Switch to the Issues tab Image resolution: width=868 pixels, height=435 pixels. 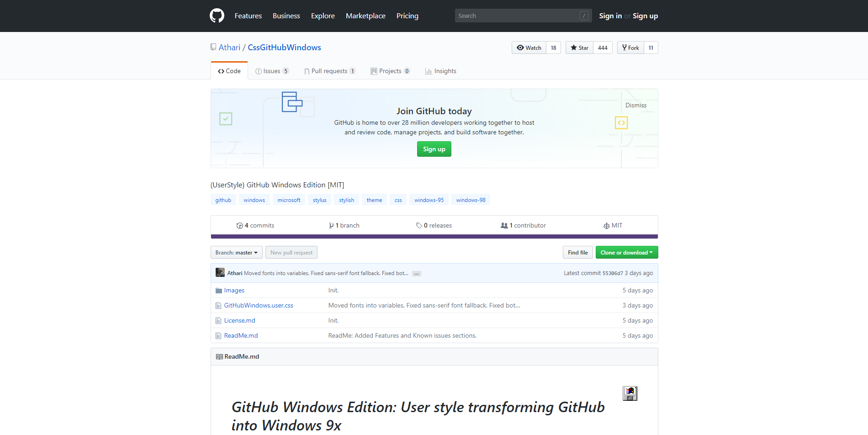coord(272,71)
